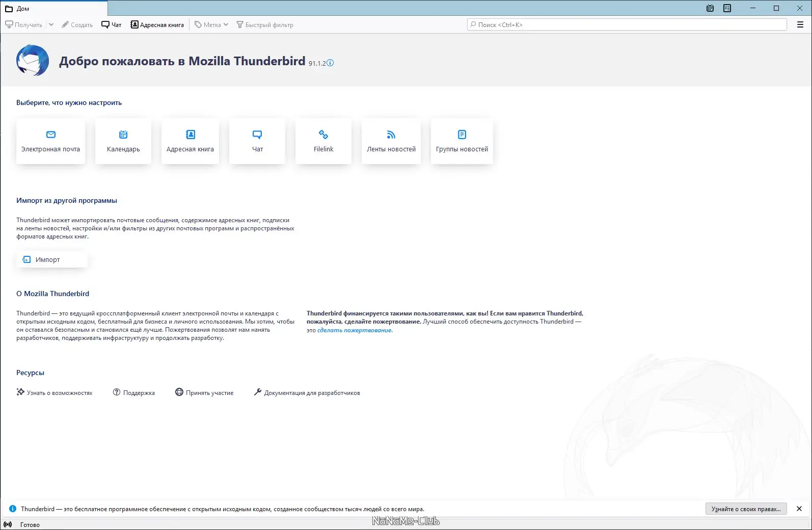The image size is (812, 530).
Task: Open Адресная книга from the toolbar
Action: [157, 24]
